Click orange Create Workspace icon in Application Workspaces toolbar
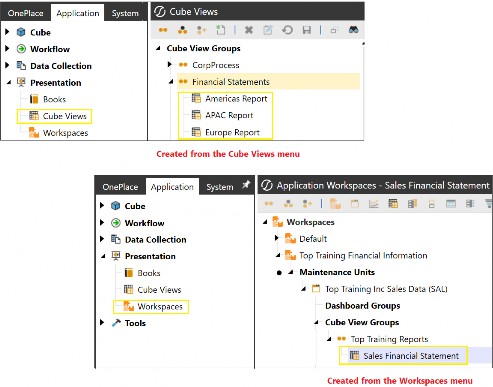 335,204
